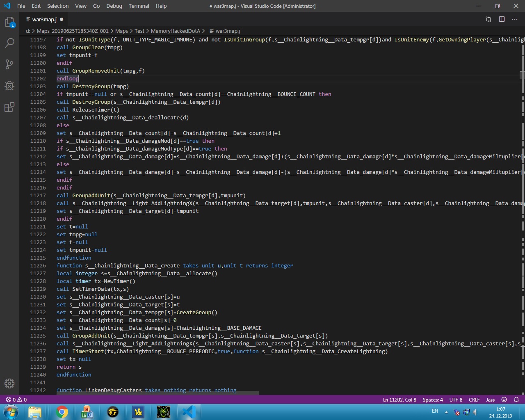
Task: Open the Windows Start button
Action: point(10,412)
